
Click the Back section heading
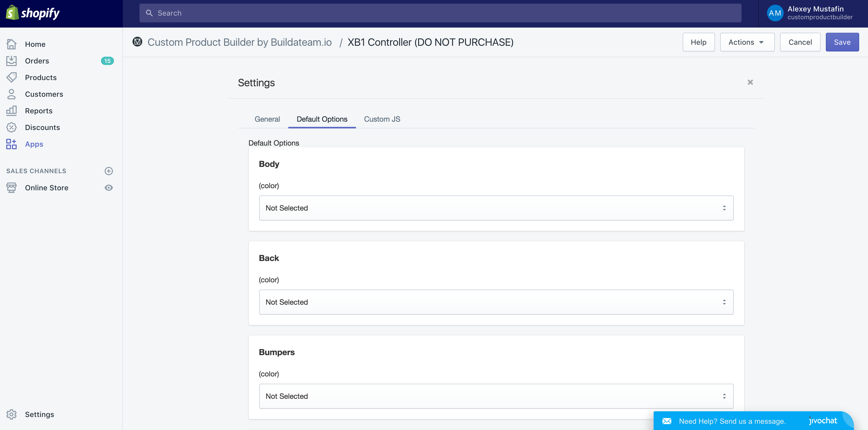coord(269,258)
